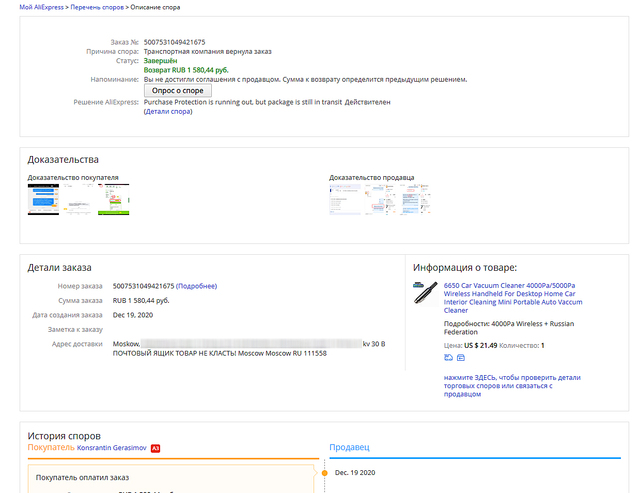
Task: Open the first seller evidence thumbnail
Action: pos(345,199)
